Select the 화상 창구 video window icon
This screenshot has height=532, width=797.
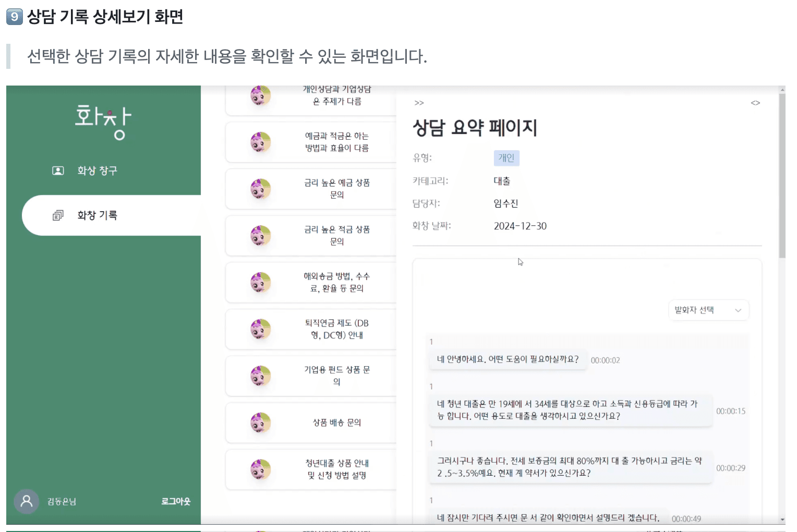pyautogui.click(x=57, y=170)
